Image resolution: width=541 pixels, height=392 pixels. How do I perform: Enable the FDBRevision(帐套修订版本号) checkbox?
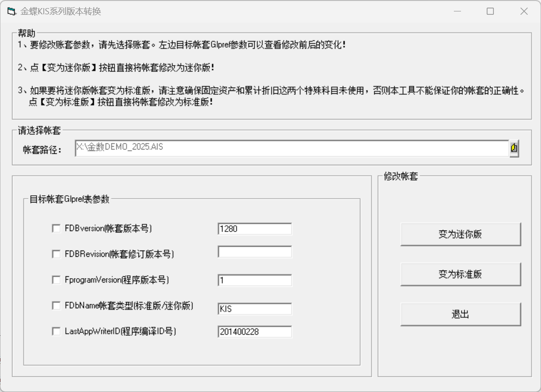pyautogui.click(x=56, y=254)
